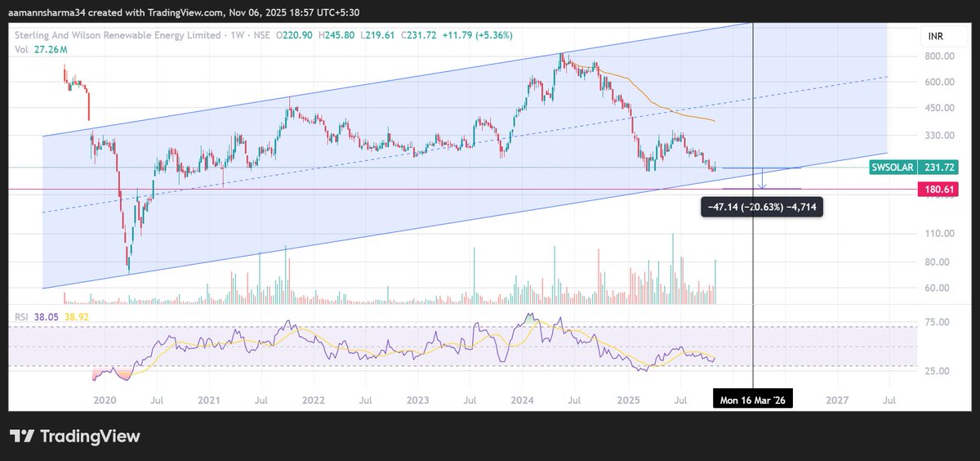Screen dimensions: 980x461
Task: Click the 2022 label on time axis
Action: (314, 401)
